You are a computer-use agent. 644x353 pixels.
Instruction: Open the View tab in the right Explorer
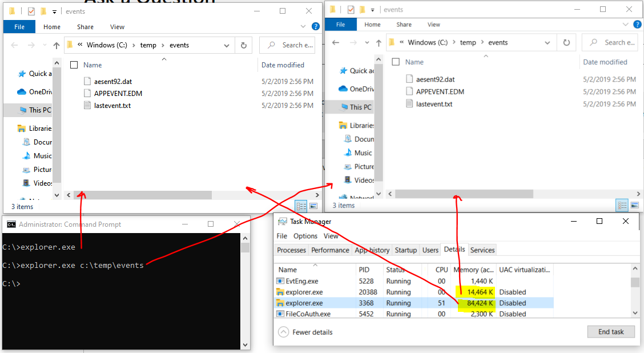(434, 25)
